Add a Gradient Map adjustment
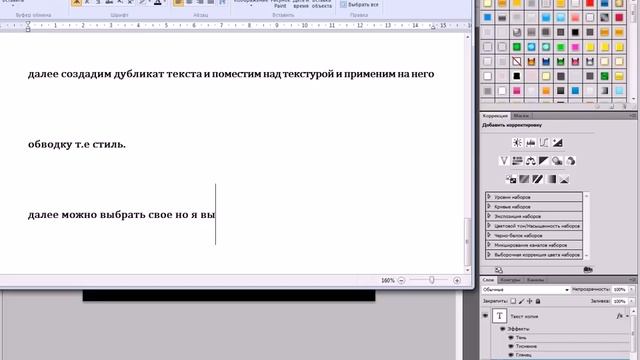The height and width of the screenshot is (360, 640). (551, 179)
